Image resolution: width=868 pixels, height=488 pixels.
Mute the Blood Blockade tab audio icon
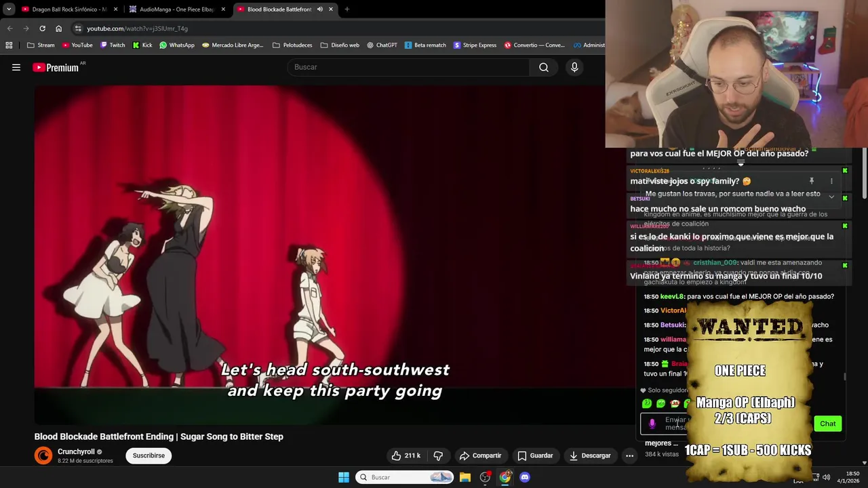tap(319, 9)
